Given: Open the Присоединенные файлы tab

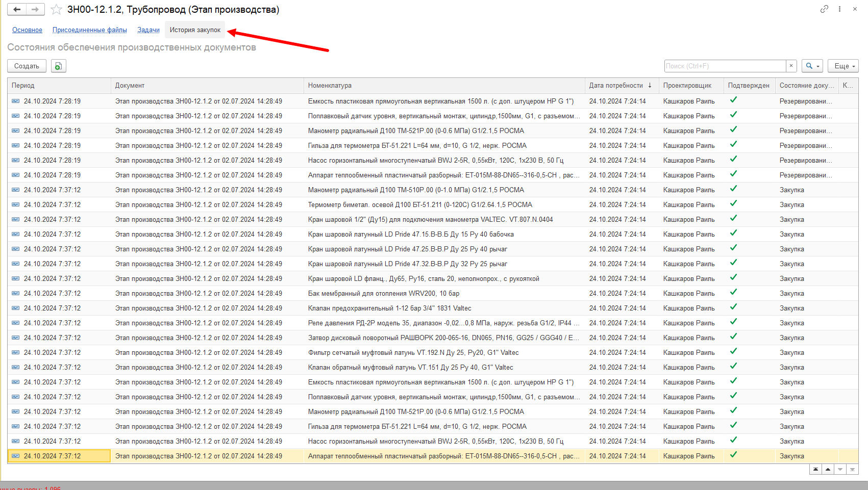Looking at the screenshot, I should pyautogui.click(x=90, y=30).
